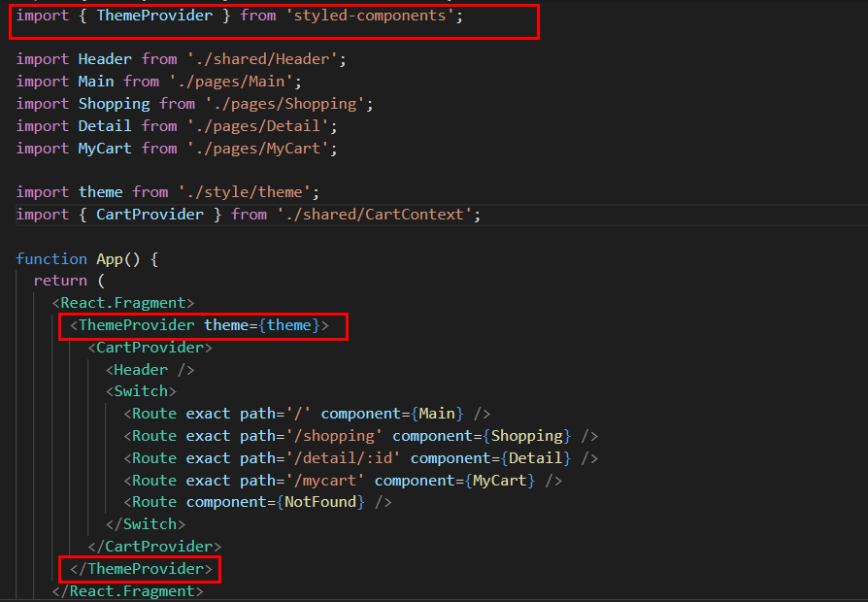
Task: Click './style/theme' import path
Action: (245, 192)
